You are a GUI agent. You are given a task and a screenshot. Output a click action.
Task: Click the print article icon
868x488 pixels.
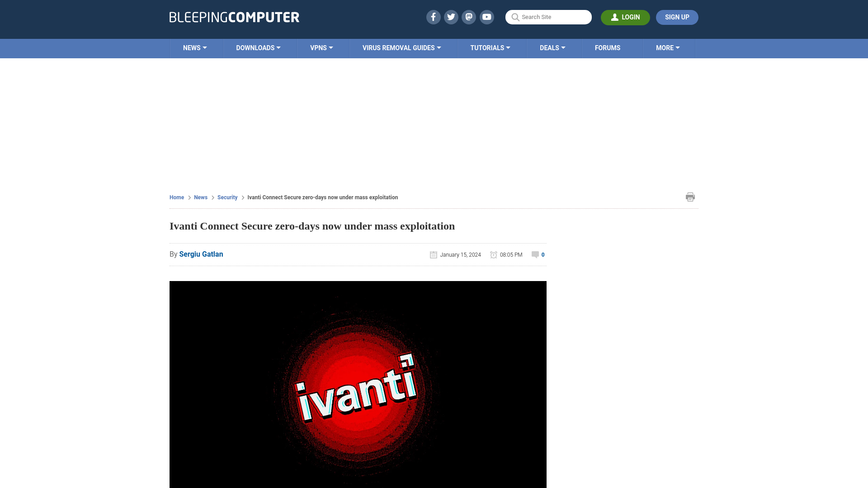(x=690, y=197)
